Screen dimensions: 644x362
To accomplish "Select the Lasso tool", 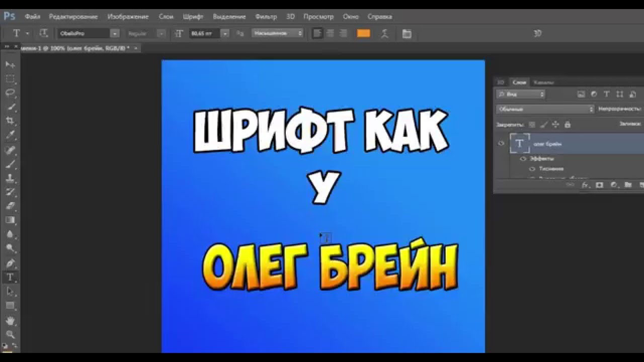I will [x=10, y=93].
